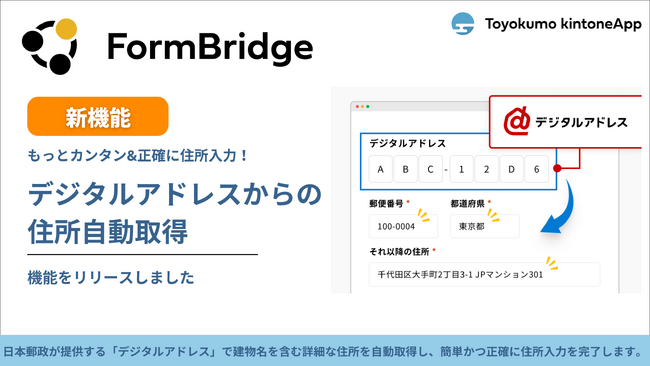Click the postal code field showing 100-0004
Viewport: 650px width, 366px height.
(x=403, y=226)
